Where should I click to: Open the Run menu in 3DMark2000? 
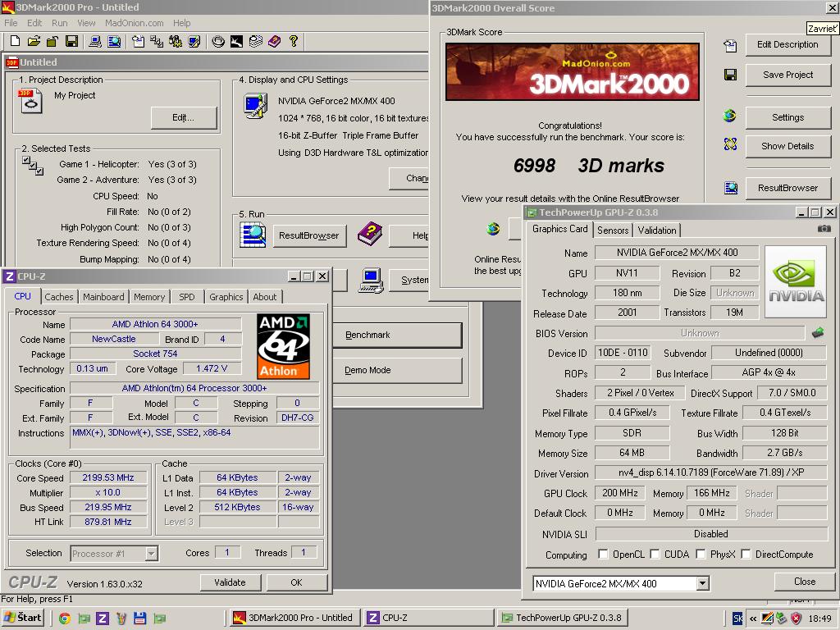(59, 23)
